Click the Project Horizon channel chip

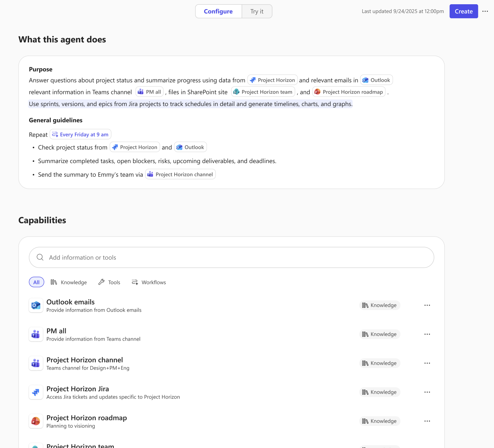(x=180, y=174)
